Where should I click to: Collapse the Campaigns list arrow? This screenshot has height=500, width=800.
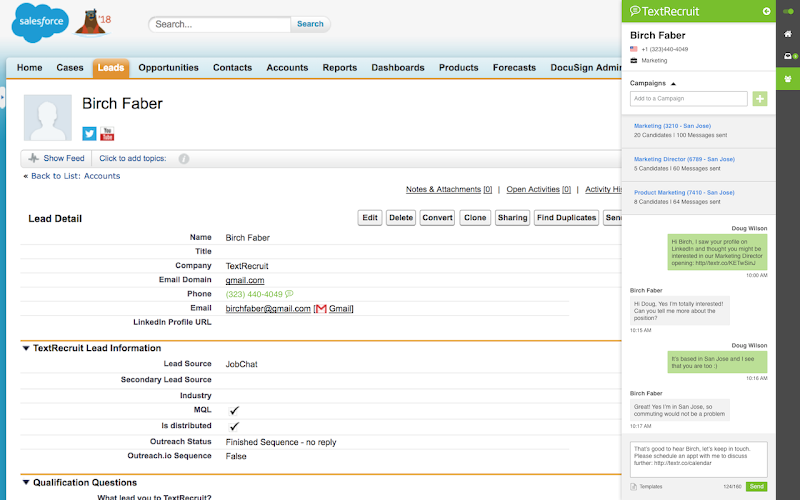coord(673,83)
